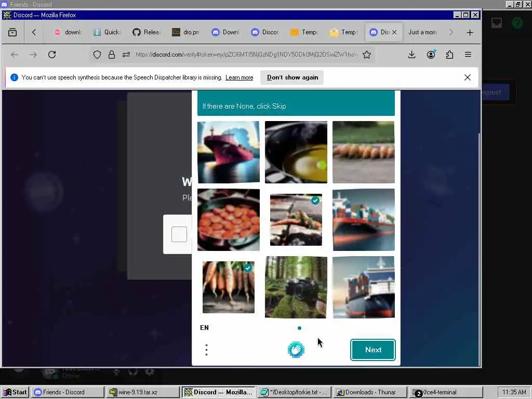532x399 pixels.
Task: Go back in Firefox navigation
Action: [15, 55]
